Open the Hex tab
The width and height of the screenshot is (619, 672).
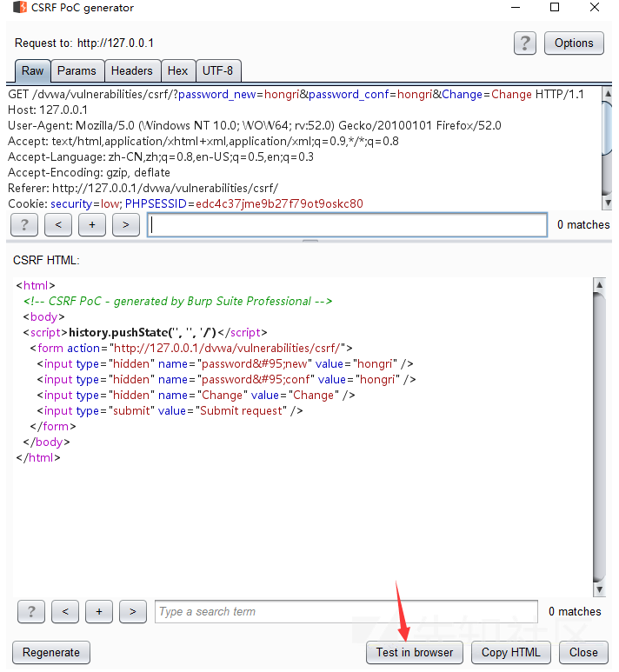point(178,70)
